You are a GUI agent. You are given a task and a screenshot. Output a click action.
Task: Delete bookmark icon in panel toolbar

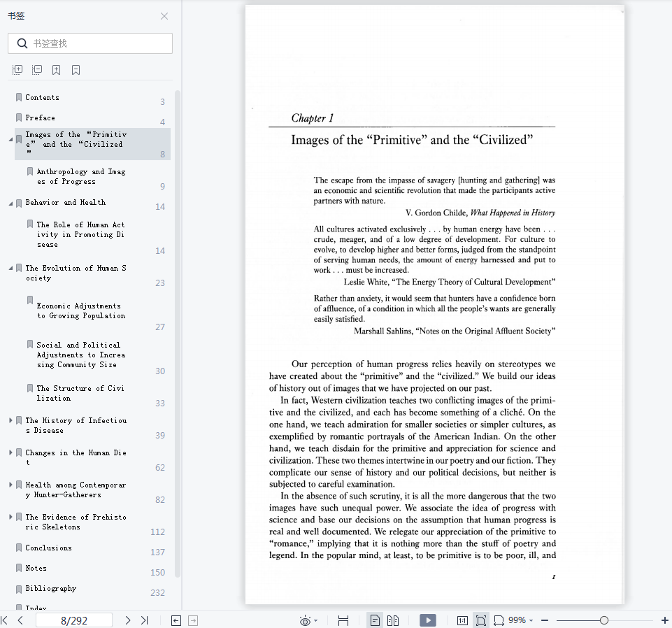click(76, 70)
